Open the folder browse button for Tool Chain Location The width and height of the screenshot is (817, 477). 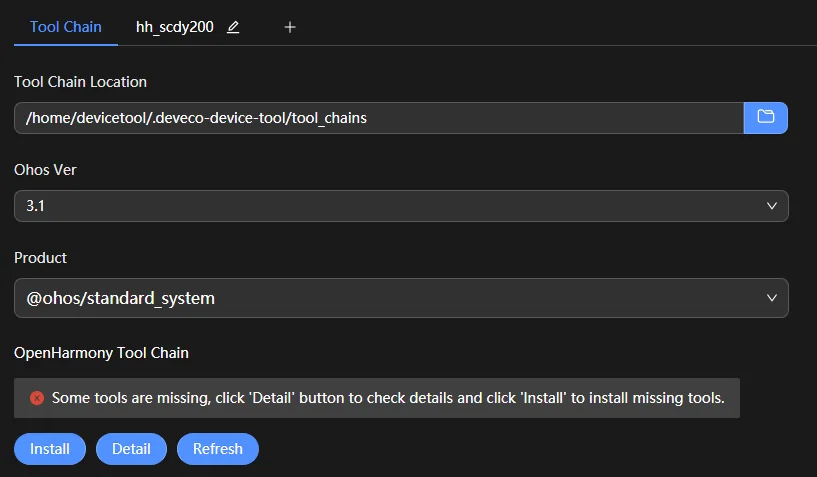(765, 118)
